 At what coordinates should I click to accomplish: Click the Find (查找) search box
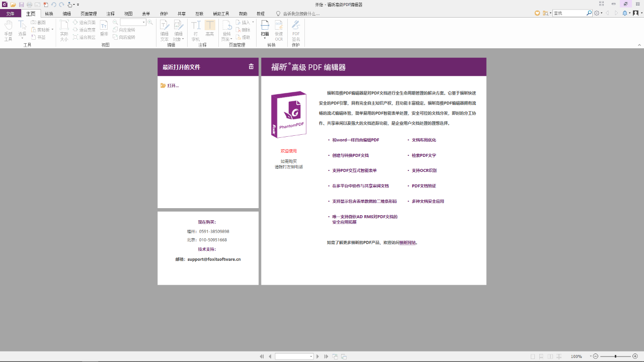572,13
